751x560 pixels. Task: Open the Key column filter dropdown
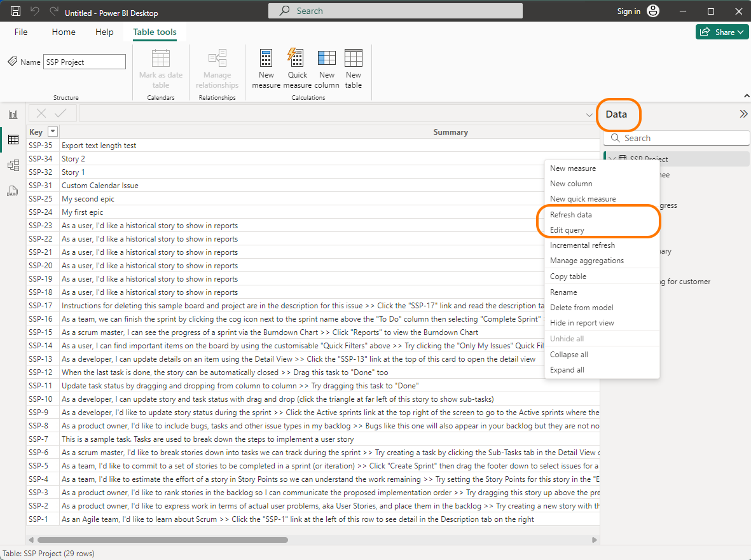point(53,132)
